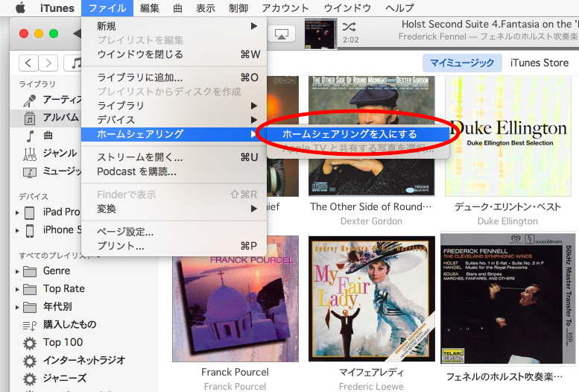This screenshot has width=579, height=392.
Task: Click the ミュージックビデオ screen icon
Action: click(x=30, y=172)
